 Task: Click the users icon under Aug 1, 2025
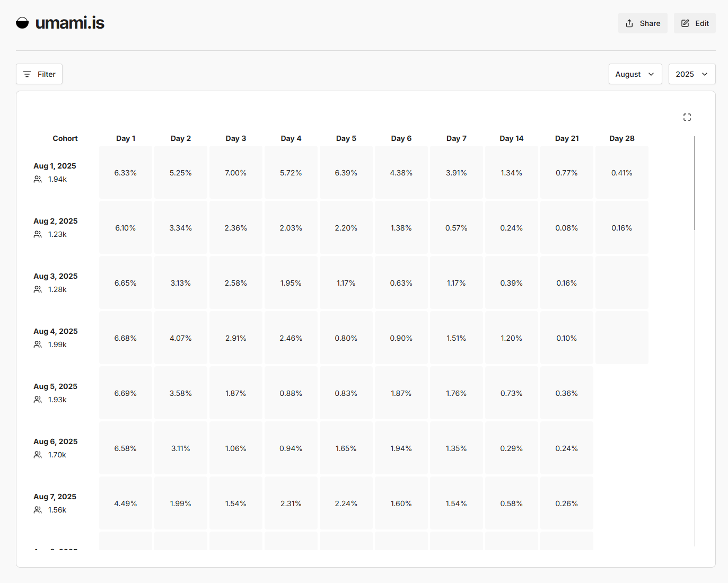click(x=38, y=180)
